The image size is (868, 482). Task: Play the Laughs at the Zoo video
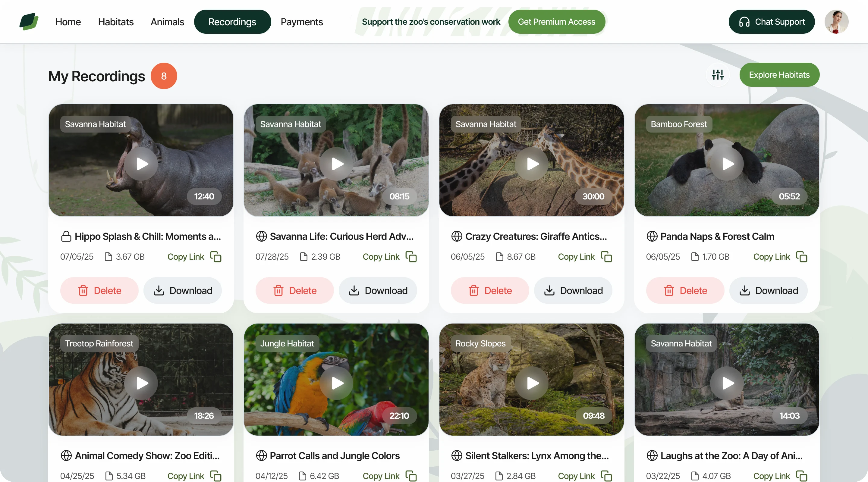[x=727, y=383]
